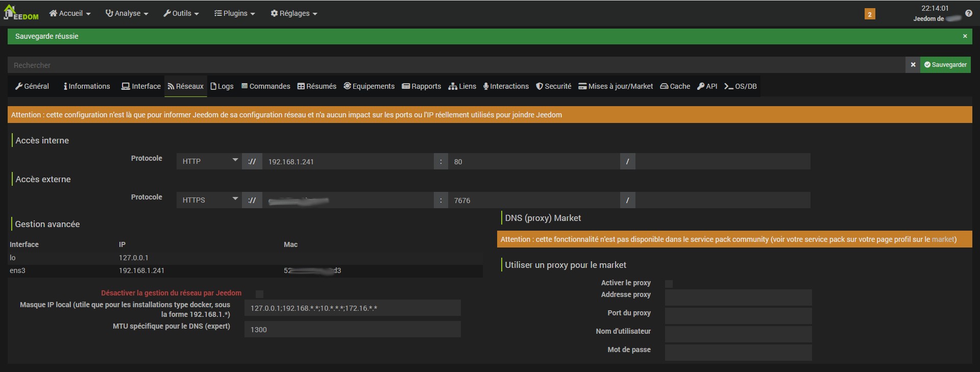Click the external access port field 7676
Viewport: 980px width, 372px height.
tap(533, 201)
